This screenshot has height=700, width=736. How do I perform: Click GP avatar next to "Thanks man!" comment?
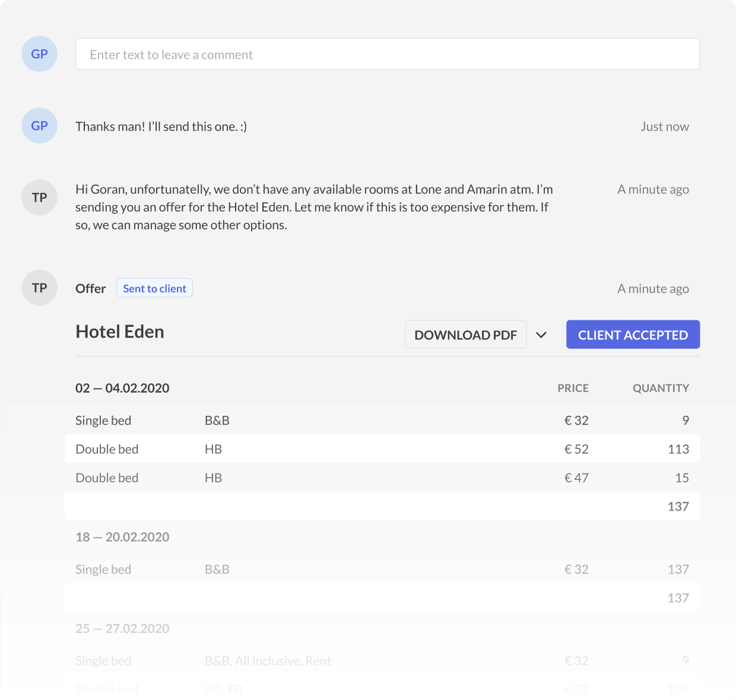39,126
